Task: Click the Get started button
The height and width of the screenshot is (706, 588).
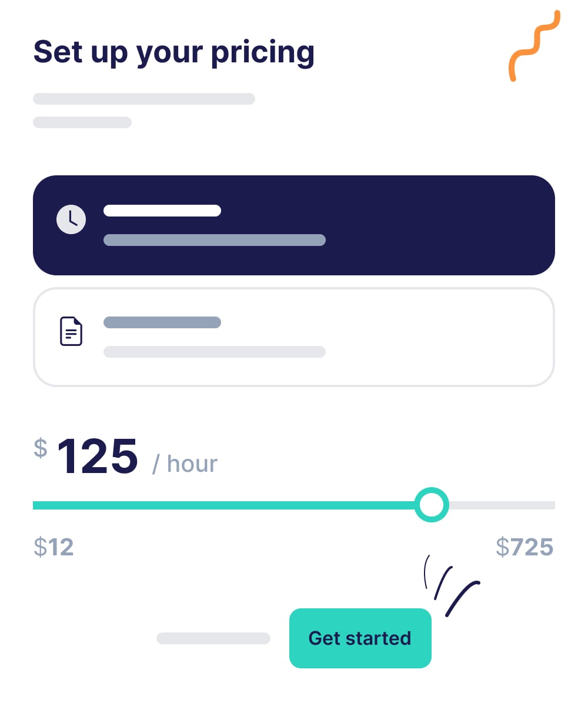Action: tap(360, 638)
